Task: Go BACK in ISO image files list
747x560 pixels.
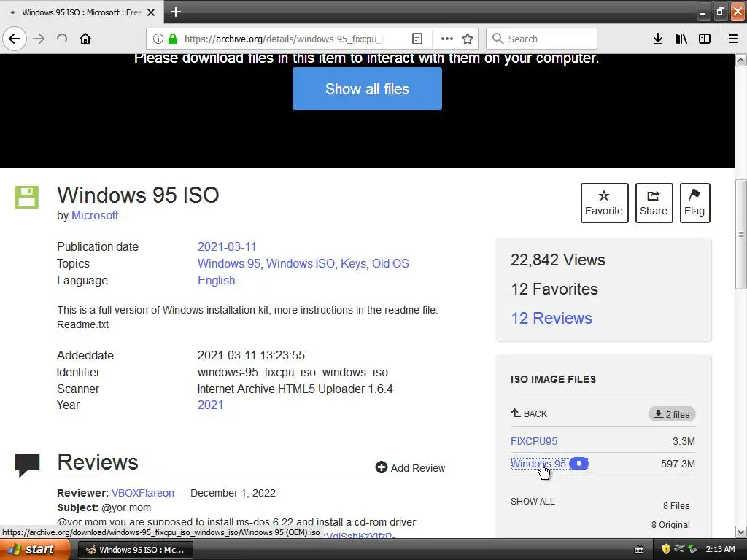Action: click(529, 413)
